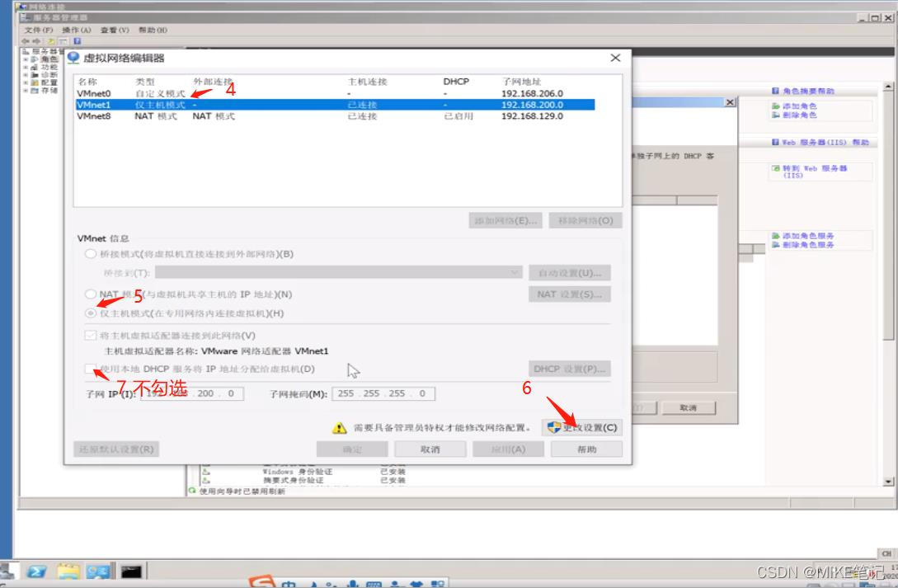The image size is (898, 588).
Task: Close the Virtual Network Editor dialog
Action: (x=615, y=58)
